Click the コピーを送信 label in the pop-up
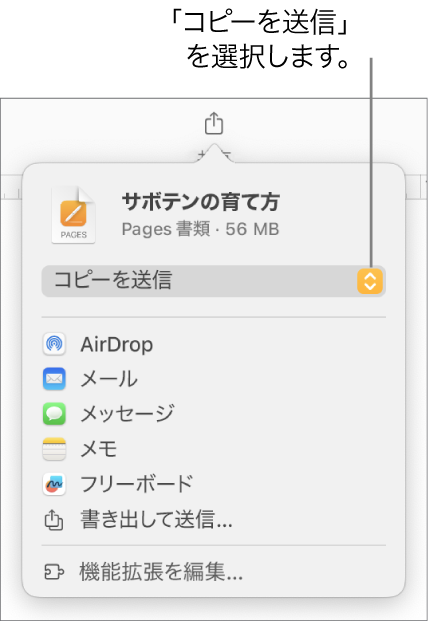Viewport: 428px width, 622px height. tap(113, 280)
